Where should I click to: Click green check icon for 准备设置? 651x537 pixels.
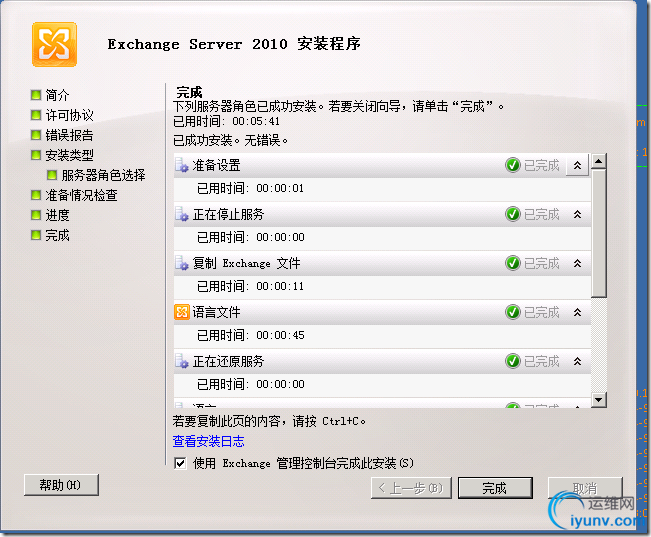pyautogui.click(x=513, y=165)
